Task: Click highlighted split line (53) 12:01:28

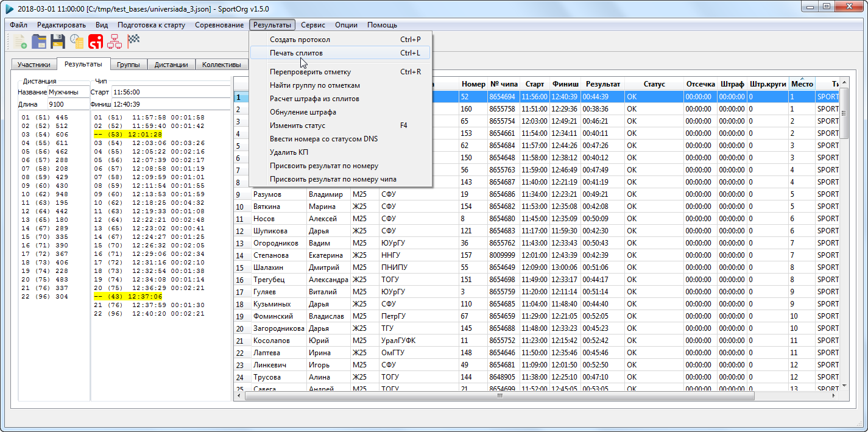Action: [x=127, y=134]
